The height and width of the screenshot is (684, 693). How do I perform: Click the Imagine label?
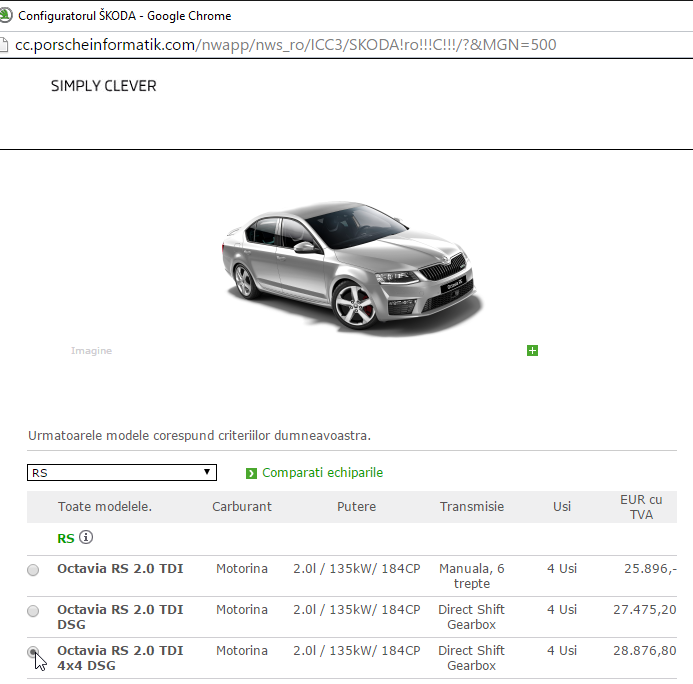(x=91, y=350)
